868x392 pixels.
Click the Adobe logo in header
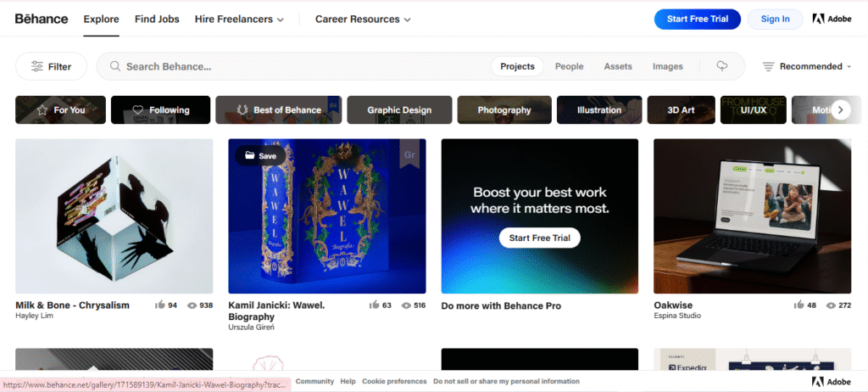tap(832, 19)
